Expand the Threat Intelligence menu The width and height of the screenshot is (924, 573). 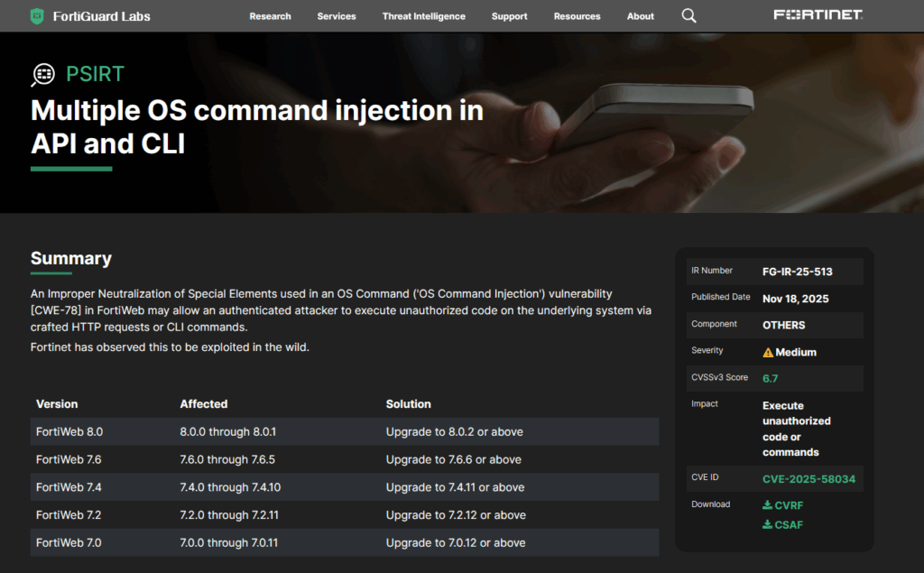click(423, 16)
